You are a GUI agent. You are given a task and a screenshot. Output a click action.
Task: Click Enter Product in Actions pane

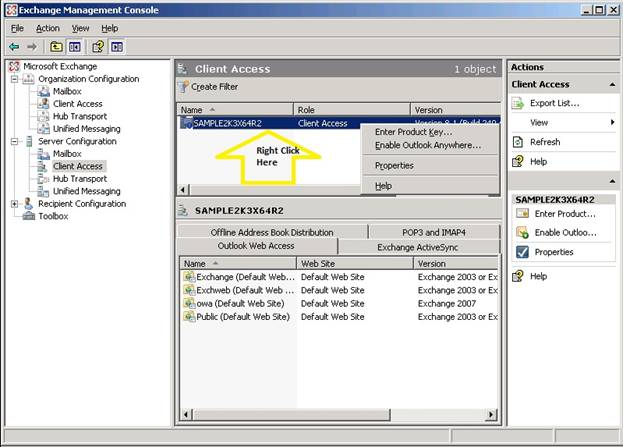565,214
